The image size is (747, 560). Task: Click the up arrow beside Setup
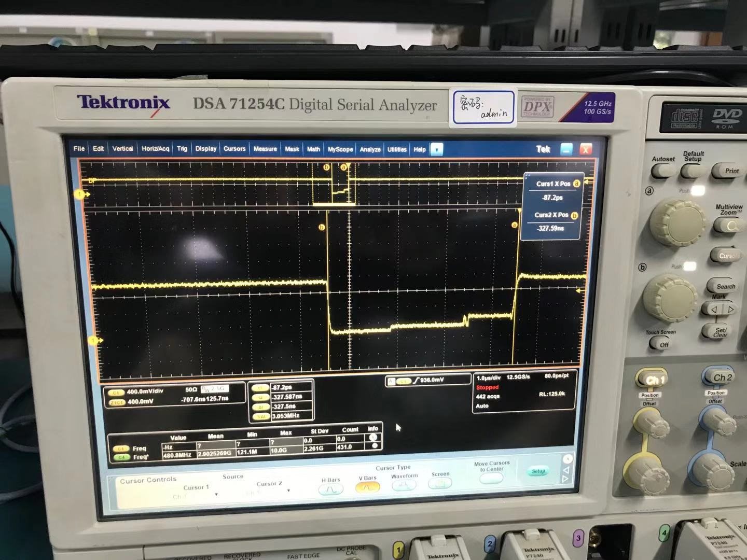click(x=567, y=470)
